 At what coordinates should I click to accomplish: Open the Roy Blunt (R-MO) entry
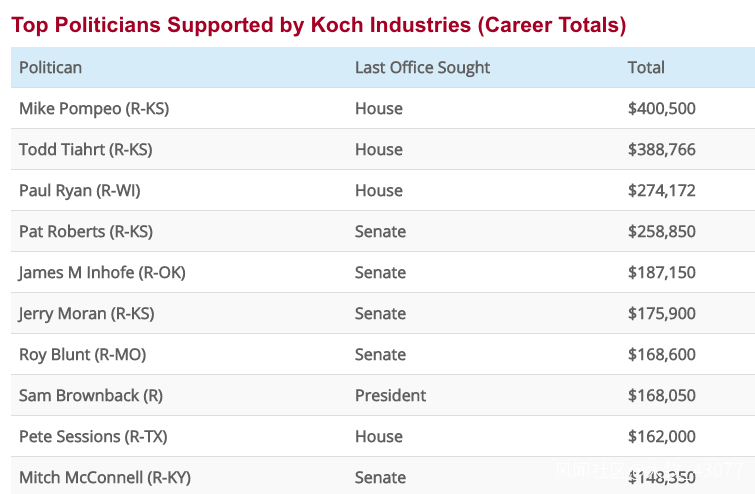pos(82,354)
